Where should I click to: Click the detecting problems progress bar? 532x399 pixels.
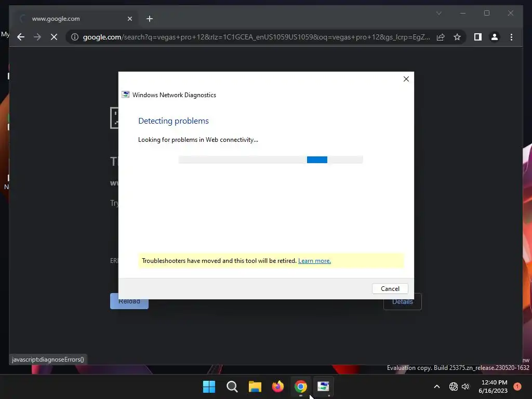pos(270,160)
